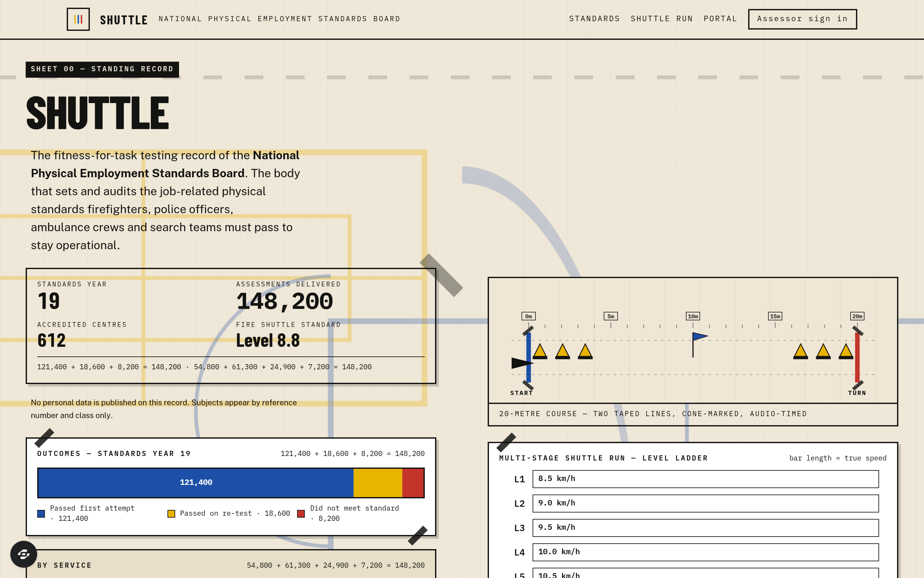Click the BY SERVICE section heading
The height and width of the screenshot is (578, 924).
(x=64, y=565)
